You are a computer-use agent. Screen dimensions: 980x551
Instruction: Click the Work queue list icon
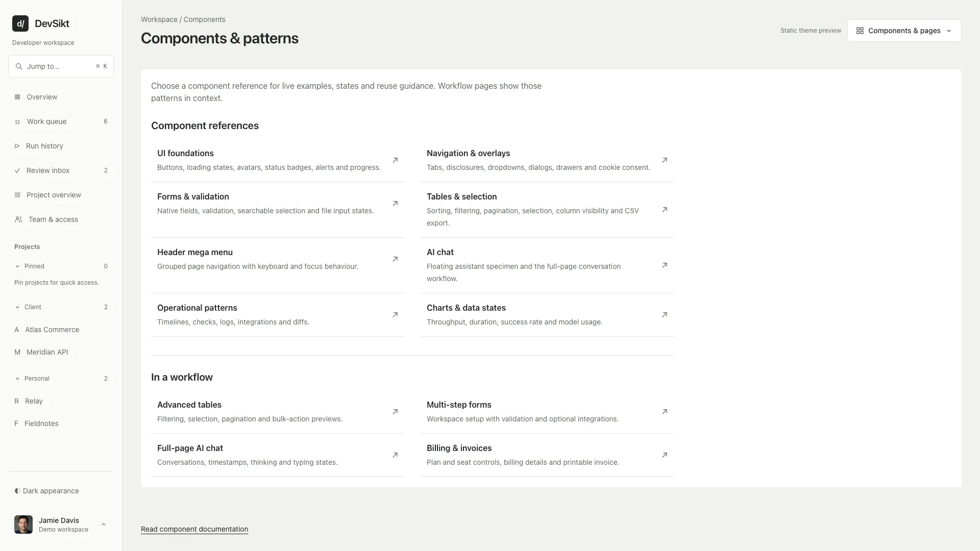(x=17, y=122)
